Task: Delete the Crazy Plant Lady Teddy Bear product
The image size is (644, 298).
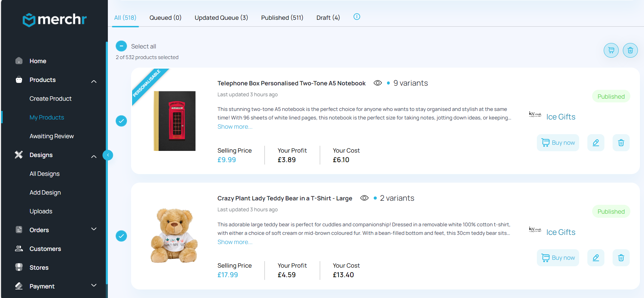Action: coord(621,258)
